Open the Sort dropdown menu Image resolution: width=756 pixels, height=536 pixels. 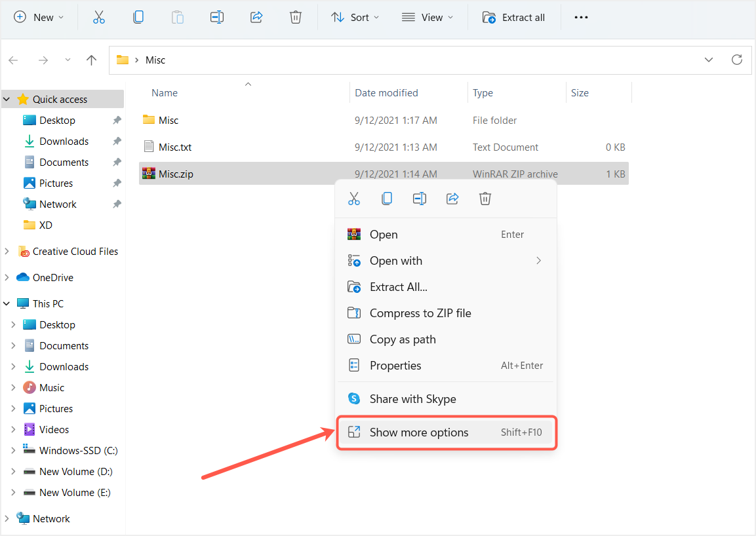pyautogui.click(x=355, y=18)
